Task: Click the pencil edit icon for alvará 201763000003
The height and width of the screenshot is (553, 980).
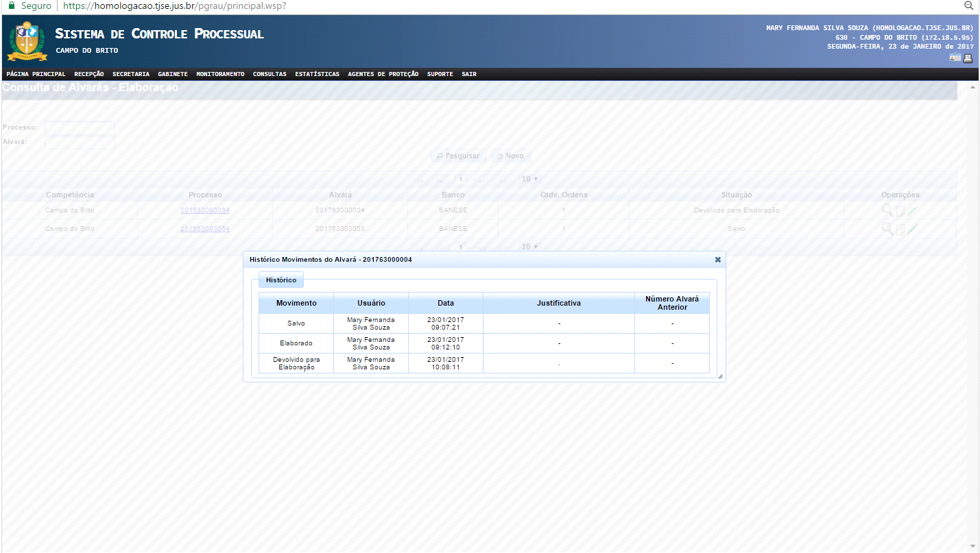Action: (x=912, y=229)
